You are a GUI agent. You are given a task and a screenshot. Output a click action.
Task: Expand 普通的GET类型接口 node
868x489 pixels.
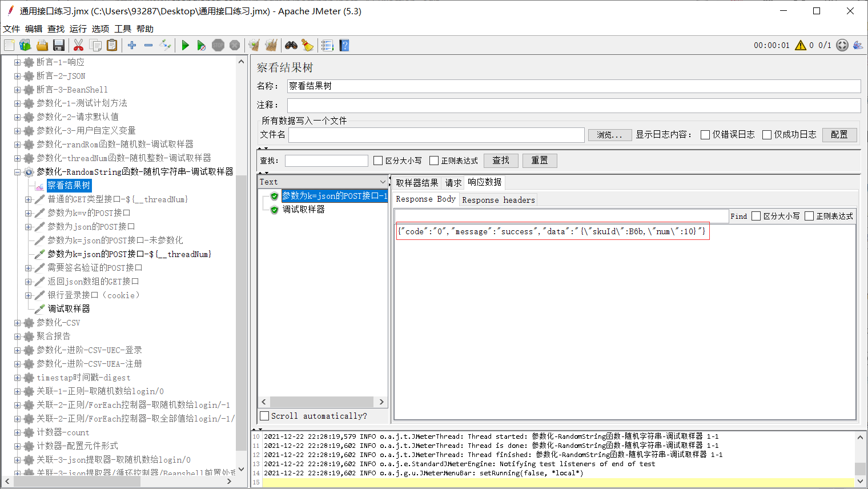pyautogui.click(x=29, y=199)
